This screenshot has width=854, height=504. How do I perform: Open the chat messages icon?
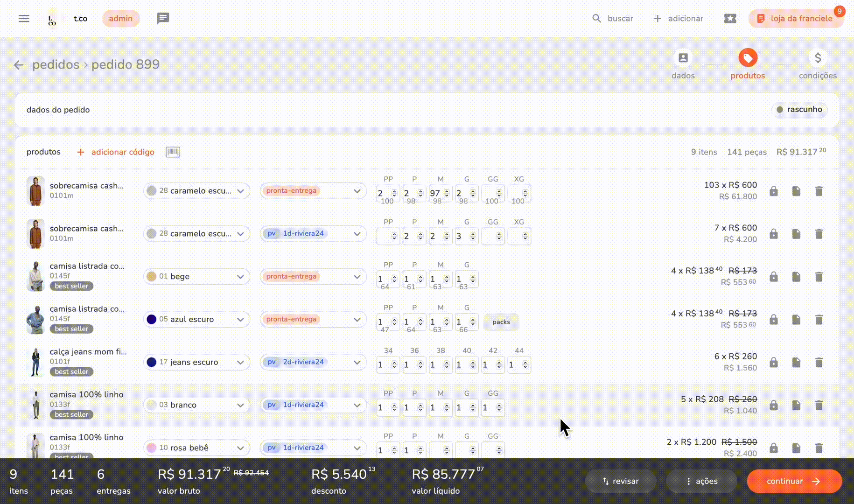(163, 18)
